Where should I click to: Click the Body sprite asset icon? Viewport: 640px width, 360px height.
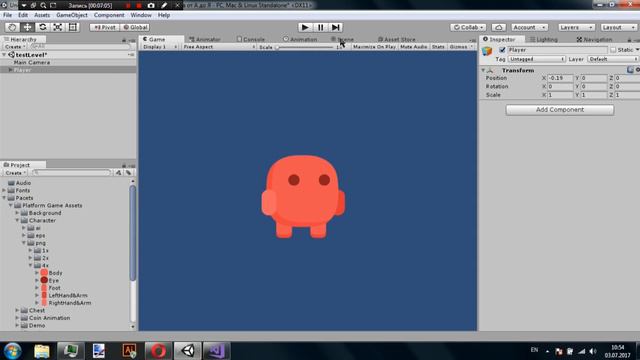coord(44,273)
